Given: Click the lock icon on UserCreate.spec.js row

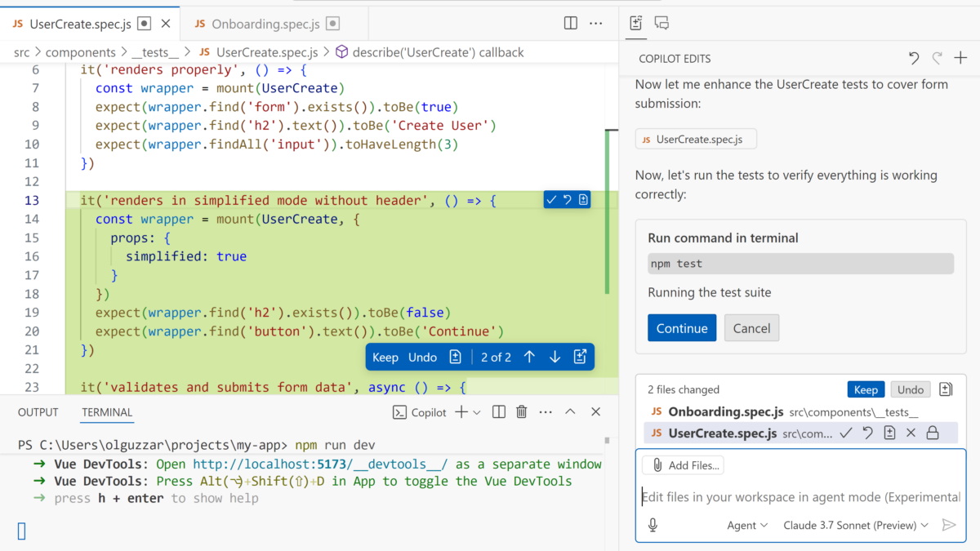Looking at the screenshot, I should pyautogui.click(x=933, y=433).
